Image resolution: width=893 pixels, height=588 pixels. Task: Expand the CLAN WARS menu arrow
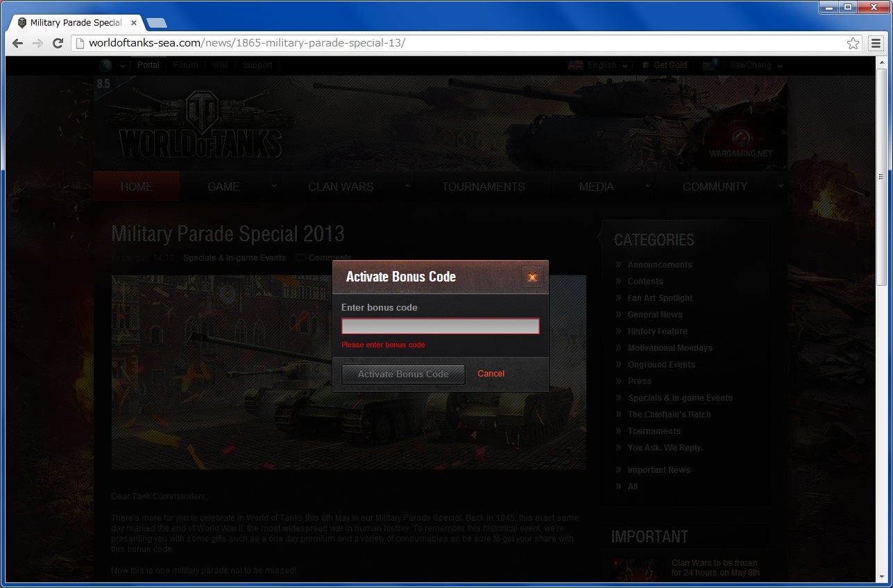(x=408, y=186)
